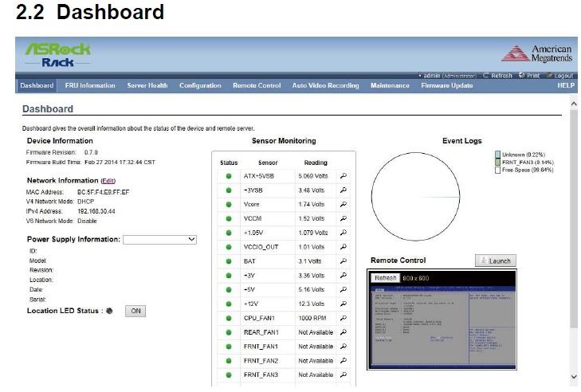581x392 pixels.
Task: Log out using the Logout link
Action: [x=559, y=75]
